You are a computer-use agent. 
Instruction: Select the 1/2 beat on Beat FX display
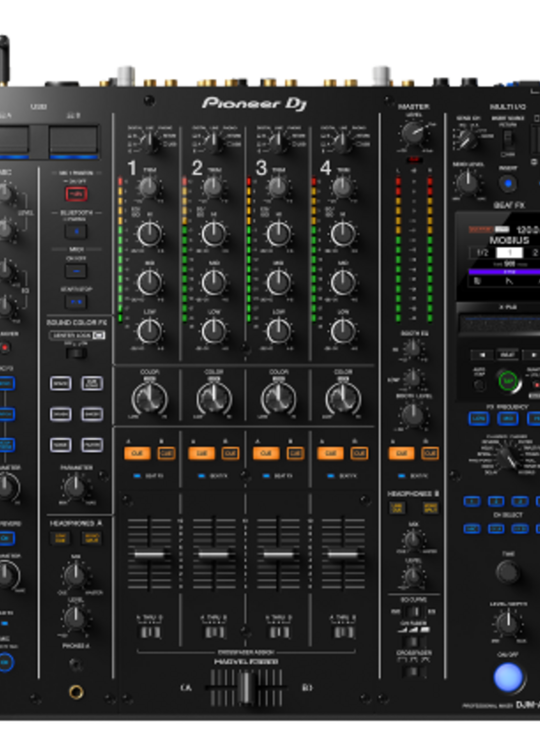click(482, 252)
